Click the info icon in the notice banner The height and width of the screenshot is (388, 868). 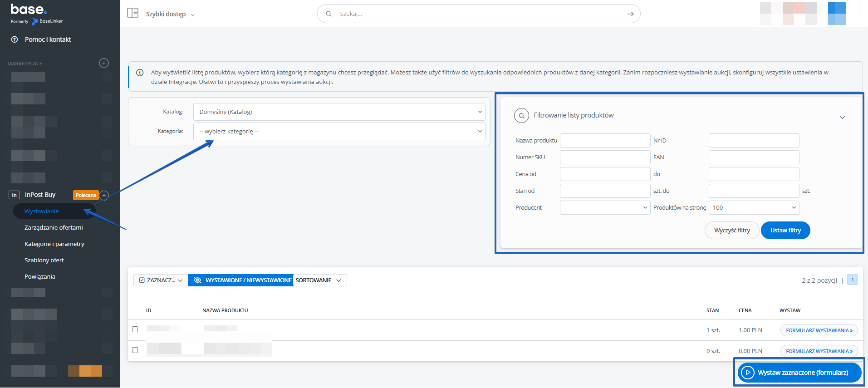[140, 73]
